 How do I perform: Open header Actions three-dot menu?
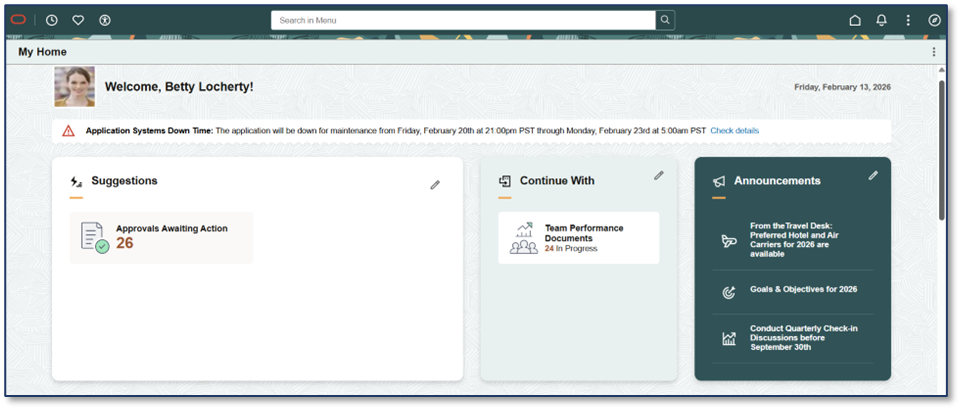[908, 20]
